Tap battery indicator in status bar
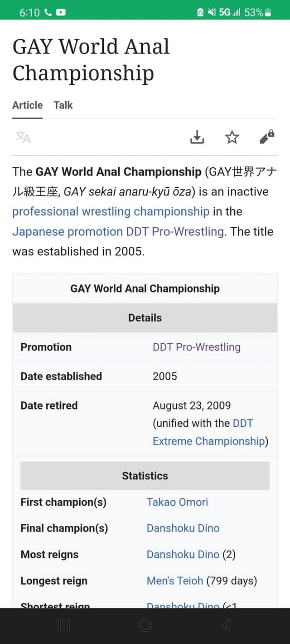Screen dimensions: 290x644 [268, 13]
